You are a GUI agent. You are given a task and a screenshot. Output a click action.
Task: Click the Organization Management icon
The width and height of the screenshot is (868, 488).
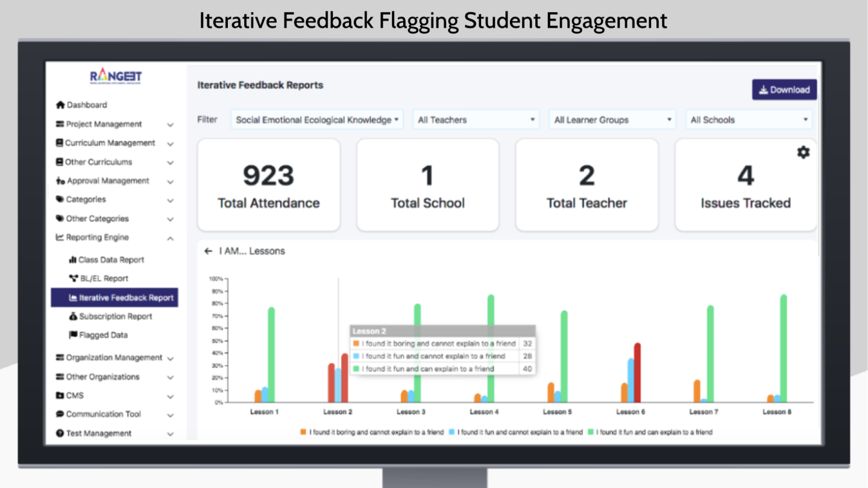(60, 358)
